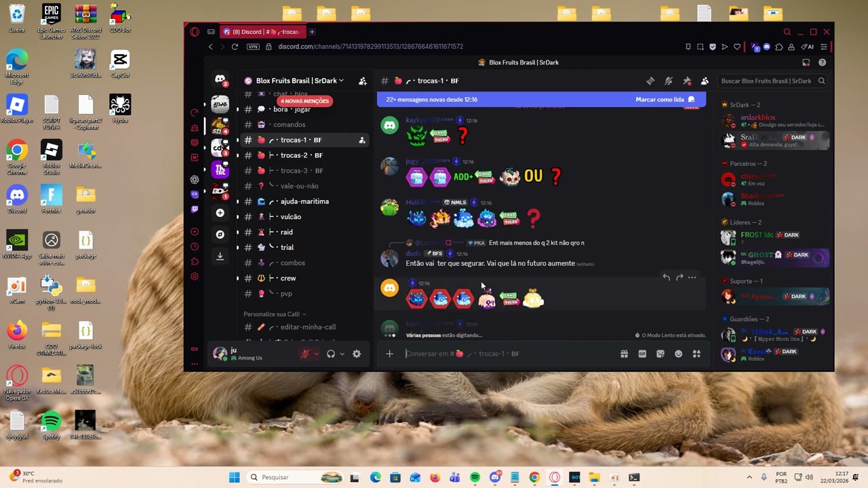The height and width of the screenshot is (488, 868).
Task: Open Discover servers compass icon
Action: [x=220, y=235]
